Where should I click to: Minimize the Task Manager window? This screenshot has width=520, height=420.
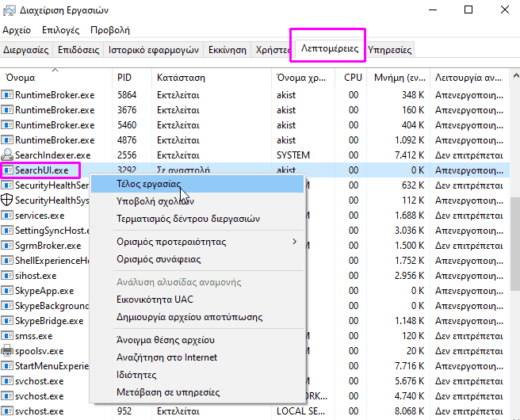[433, 10]
